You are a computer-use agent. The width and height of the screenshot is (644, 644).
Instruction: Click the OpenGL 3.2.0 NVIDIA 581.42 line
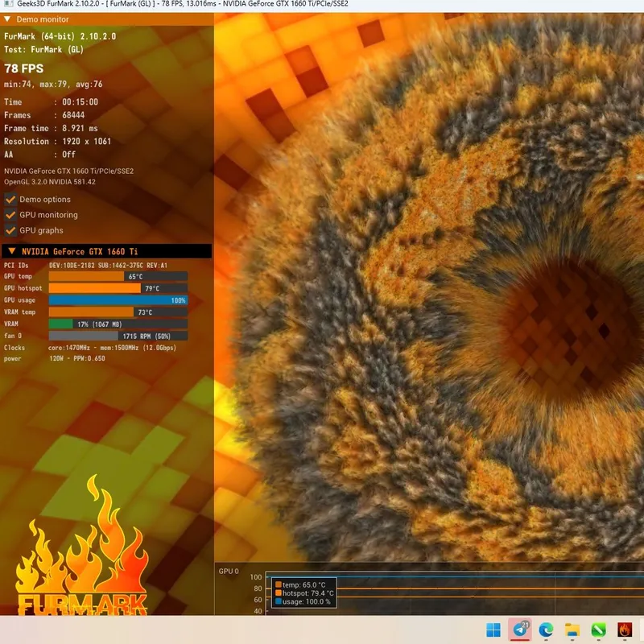tap(50, 182)
